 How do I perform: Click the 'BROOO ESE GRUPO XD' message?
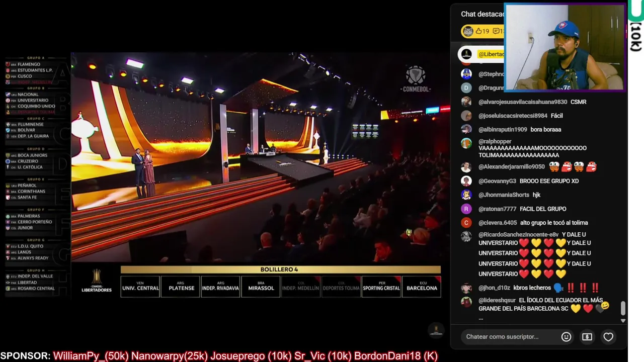click(549, 181)
